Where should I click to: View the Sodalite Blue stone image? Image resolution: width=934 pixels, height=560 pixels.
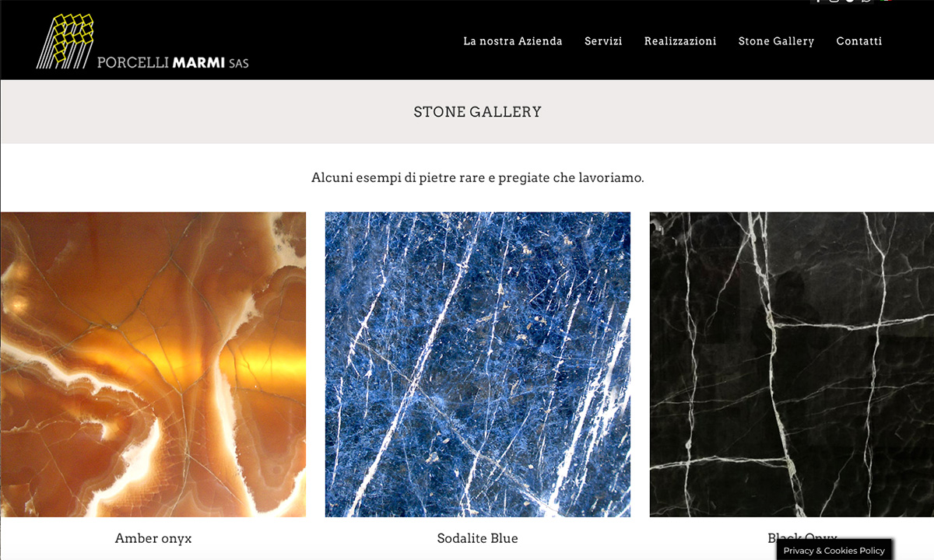(478, 365)
